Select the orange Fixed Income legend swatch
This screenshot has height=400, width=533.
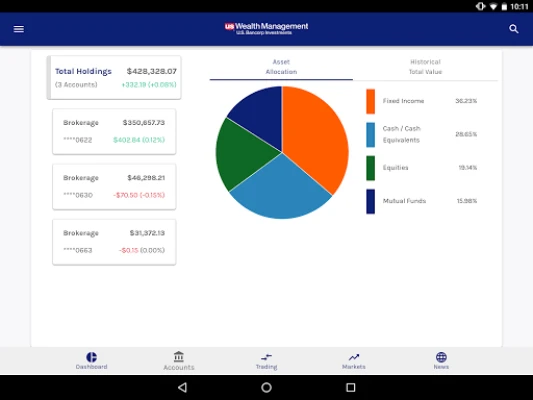(x=371, y=101)
